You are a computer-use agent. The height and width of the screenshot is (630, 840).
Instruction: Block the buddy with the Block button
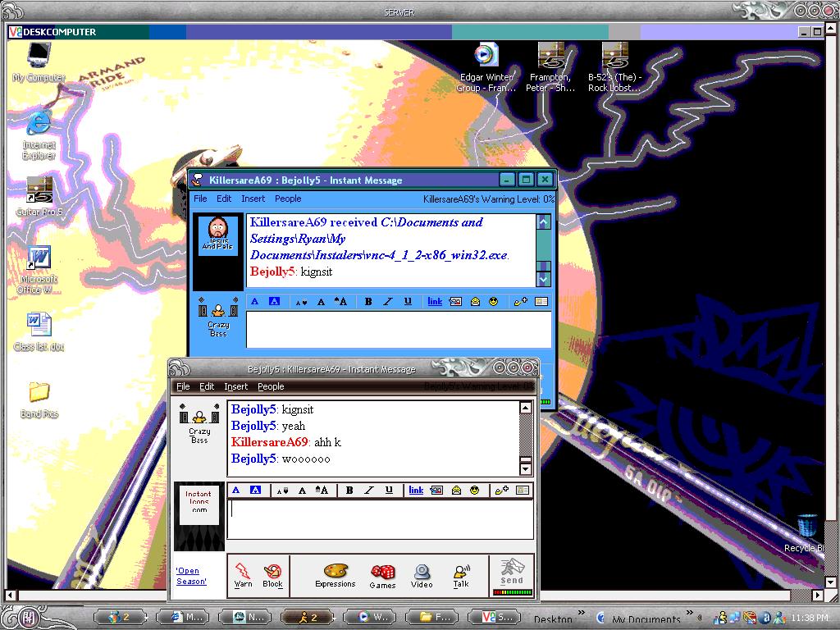[272, 576]
